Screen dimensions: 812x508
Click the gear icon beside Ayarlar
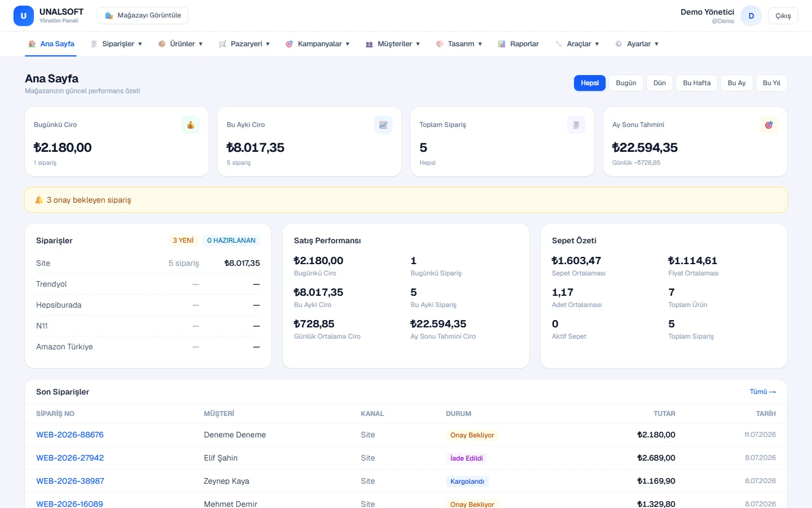[x=619, y=44]
